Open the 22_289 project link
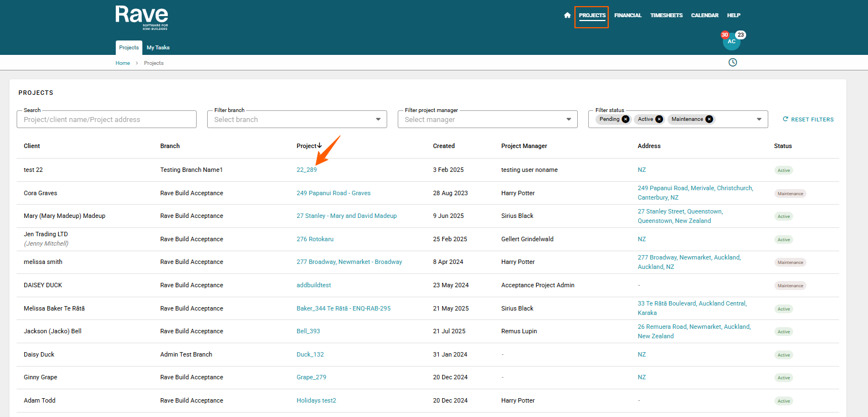Screen dimensions: 868x417 click(x=307, y=170)
